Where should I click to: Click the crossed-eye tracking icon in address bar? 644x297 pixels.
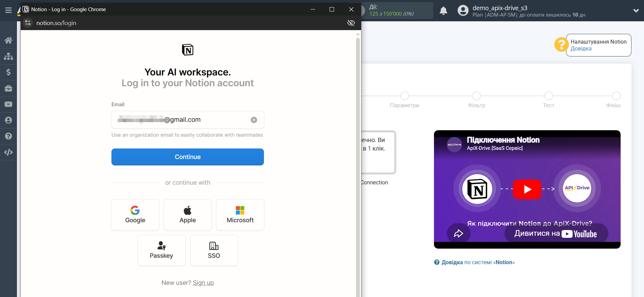pyautogui.click(x=351, y=23)
